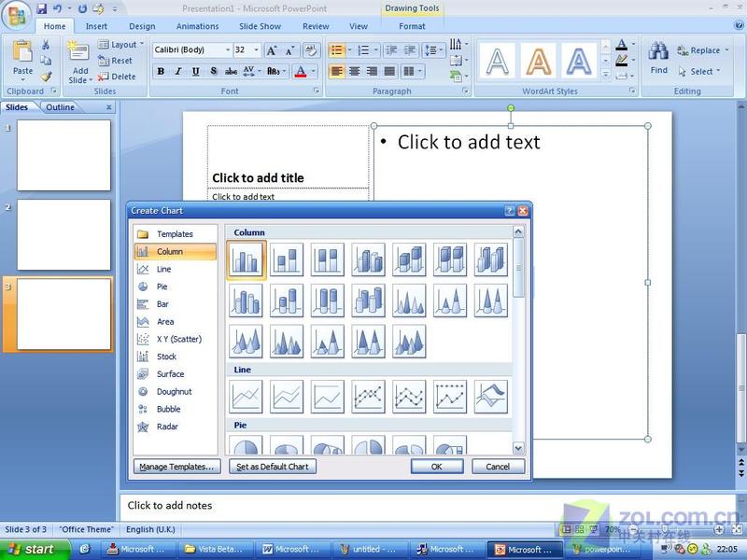Viewport: 747px width, 560px height.
Task: Select the Doughnut chart category
Action: 175,391
